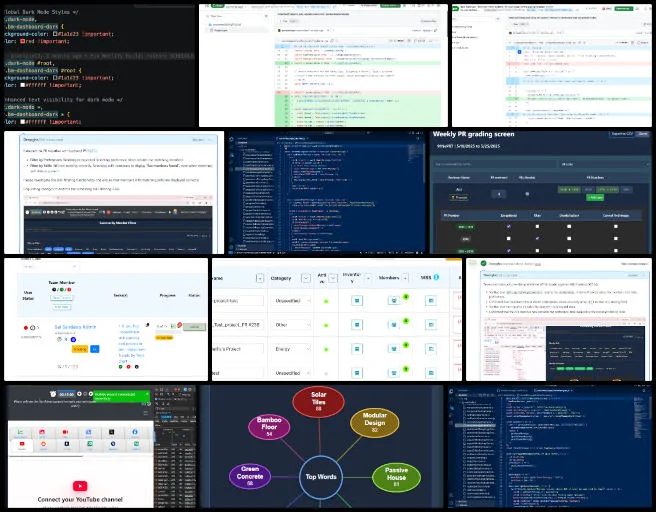This screenshot has height=512, width=656.
Task: Check Exceptional in second PR grading row
Action: pos(508,238)
